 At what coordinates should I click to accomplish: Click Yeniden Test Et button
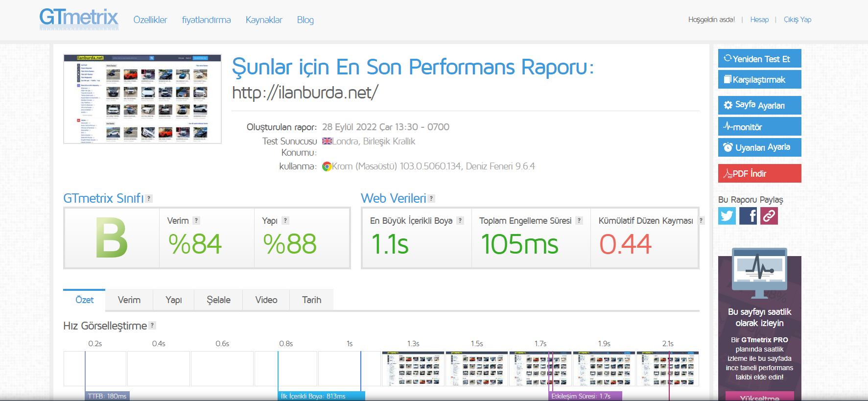(760, 59)
